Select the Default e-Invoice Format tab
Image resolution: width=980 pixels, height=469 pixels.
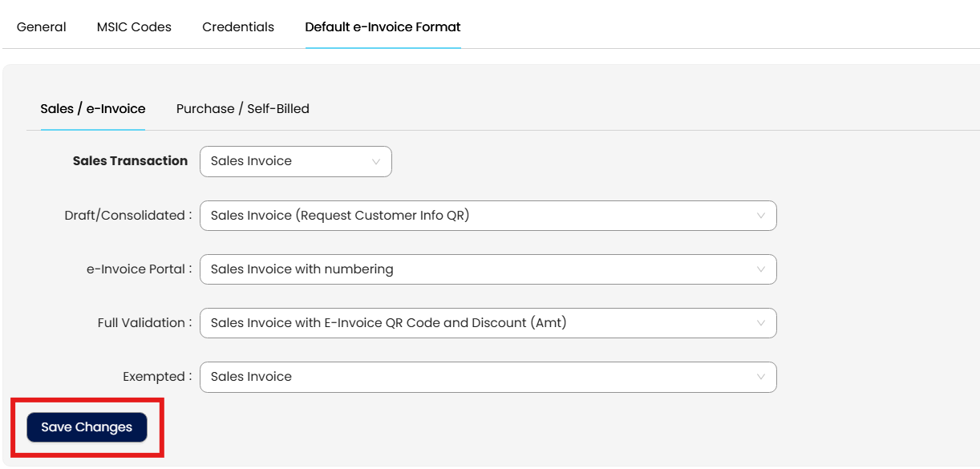383,26
